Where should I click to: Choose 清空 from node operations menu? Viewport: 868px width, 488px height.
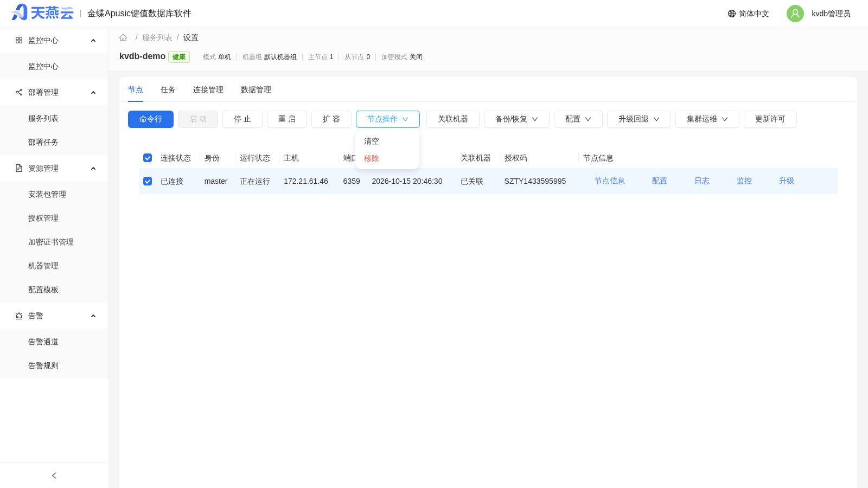(x=387, y=141)
